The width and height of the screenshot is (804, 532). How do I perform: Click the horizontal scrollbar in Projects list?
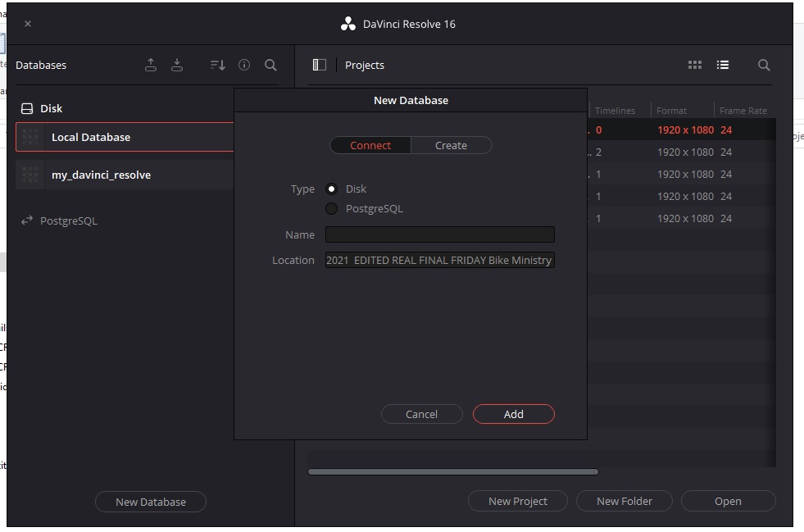pyautogui.click(x=452, y=471)
